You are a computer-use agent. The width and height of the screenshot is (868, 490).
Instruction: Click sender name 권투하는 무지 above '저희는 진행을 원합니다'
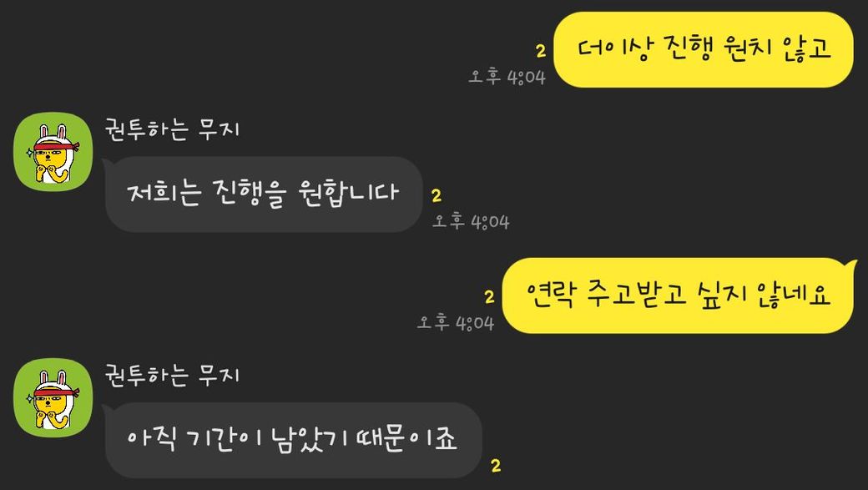pyautogui.click(x=172, y=130)
